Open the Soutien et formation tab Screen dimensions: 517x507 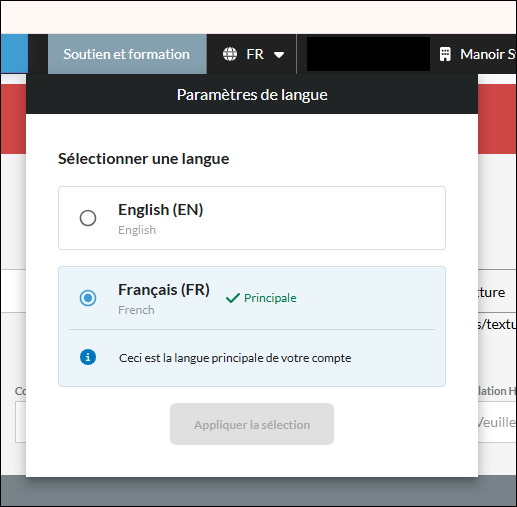click(127, 54)
